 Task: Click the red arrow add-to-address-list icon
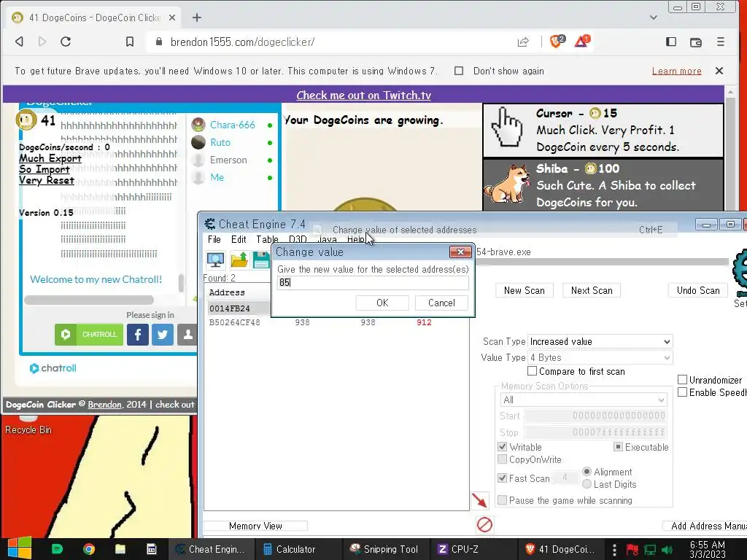(x=480, y=500)
